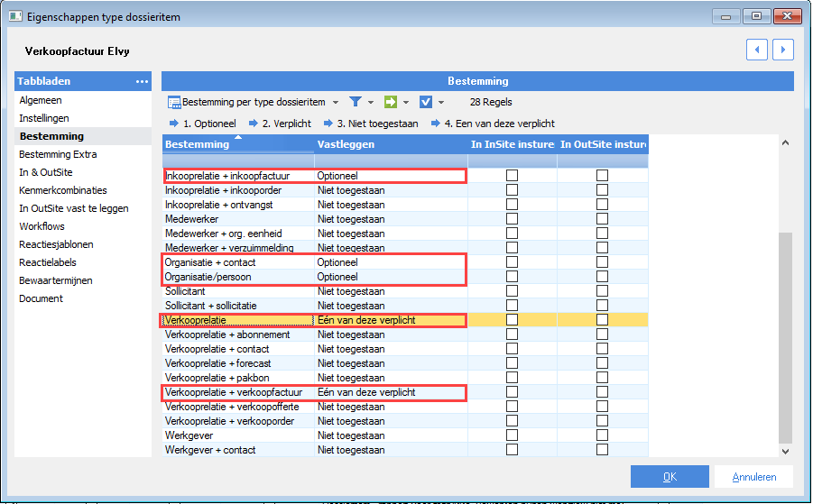
Task: Click the arrow icon before 1. Optioneel
Action: tap(174, 124)
